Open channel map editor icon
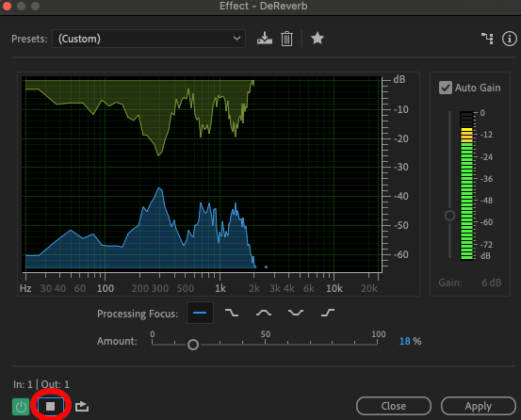The image size is (521, 420). (x=487, y=39)
